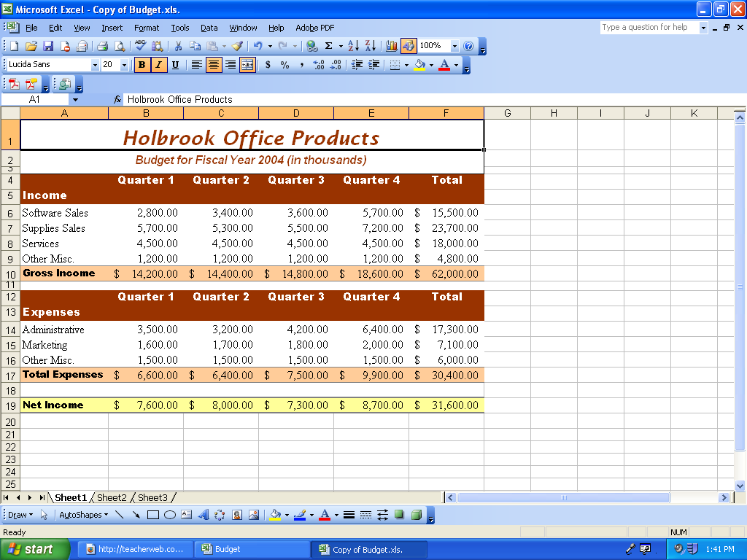747x560 pixels.
Task: Toggle Center alignment
Action: tap(214, 65)
